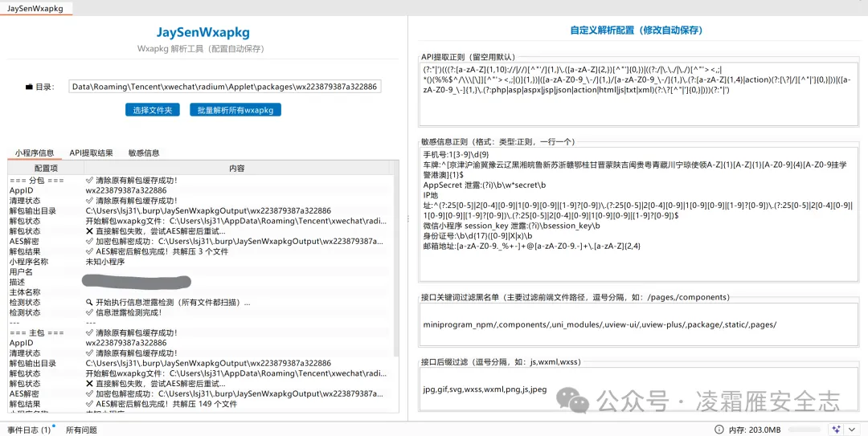Screen dimensions: 868x436
Task: Click inside the API提取正则 text area
Action: [x=639, y=94]
